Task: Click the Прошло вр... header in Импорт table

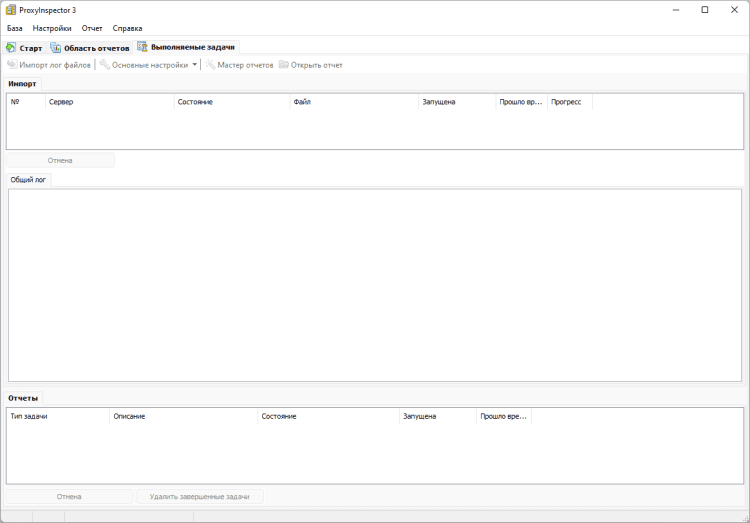Action: [521, 102]
